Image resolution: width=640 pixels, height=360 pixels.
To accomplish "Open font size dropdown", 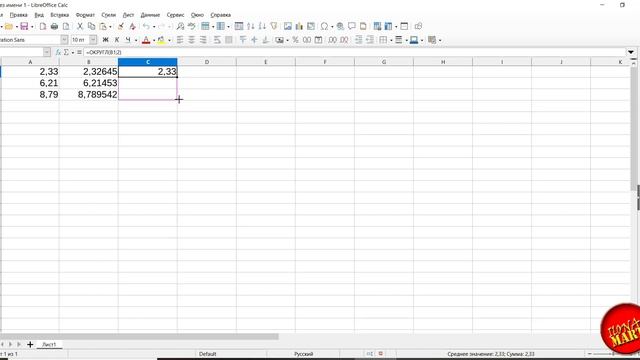I will (93, 40).
